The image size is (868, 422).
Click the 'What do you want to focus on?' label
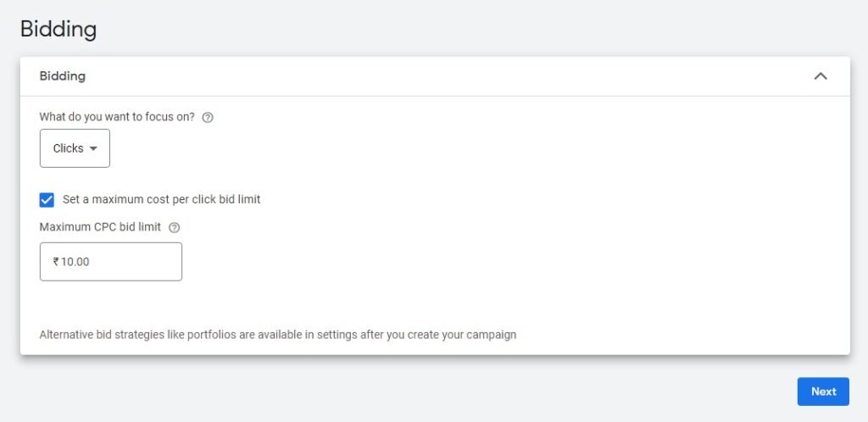coord(117,117)
